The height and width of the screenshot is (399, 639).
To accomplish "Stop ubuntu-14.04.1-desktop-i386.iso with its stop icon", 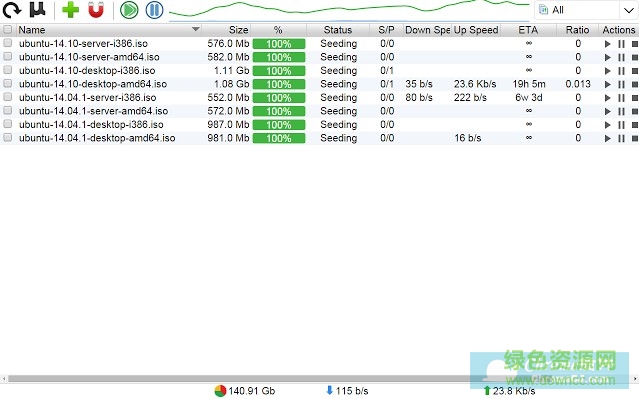I will tap(635, 125).
